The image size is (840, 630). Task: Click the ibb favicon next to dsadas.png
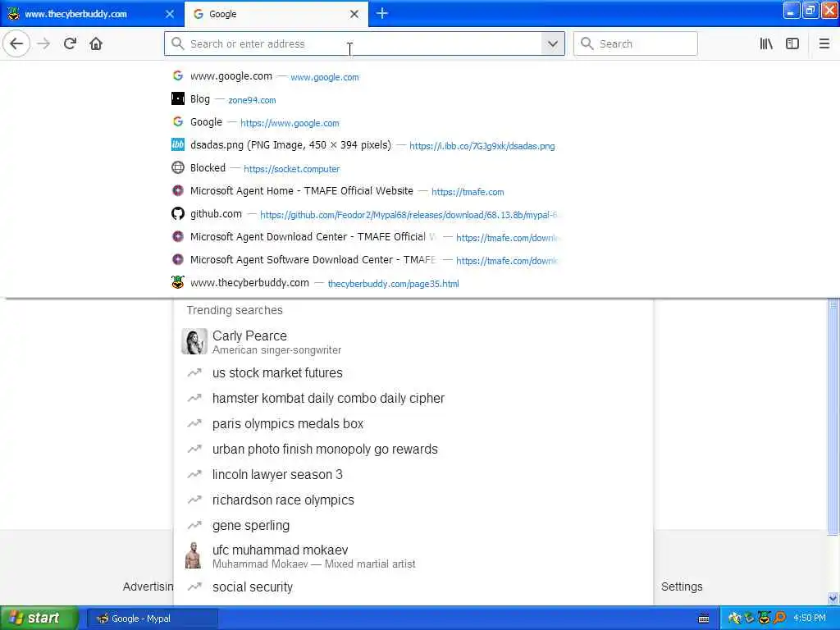pos(178,144)
